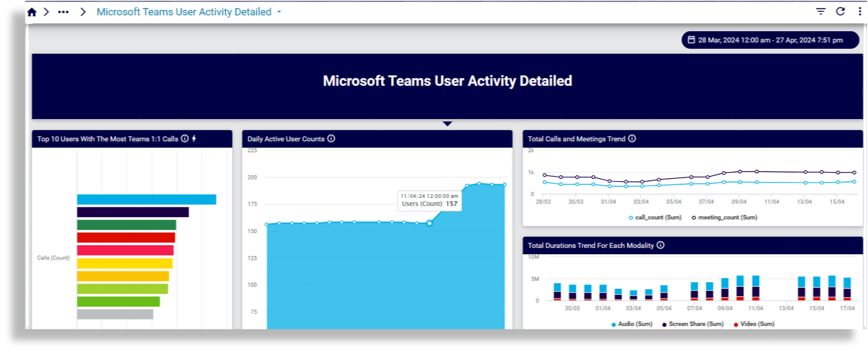Refresh the dashboard
This screenshot has width=868, height=352.
pyautogui.click(x=840, y=12)
